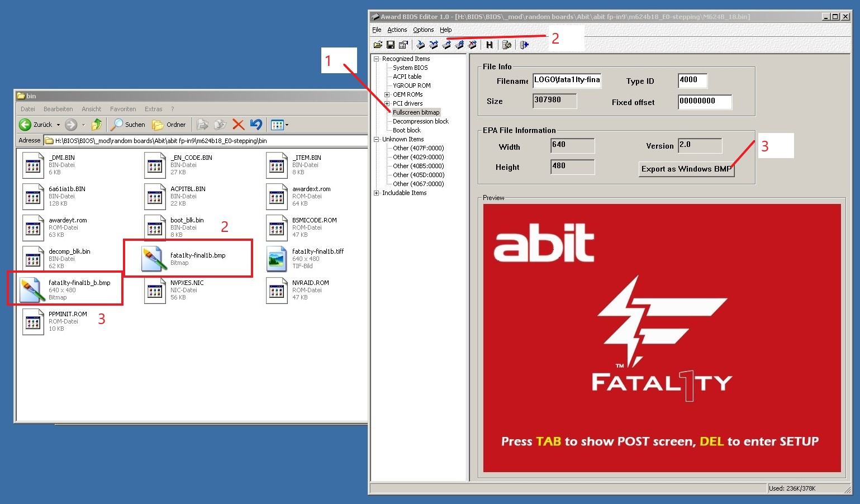Click the Views icon in Explorer toolbar
The width and height of the screenshot is (860, 504).
[x=277, y=125]
